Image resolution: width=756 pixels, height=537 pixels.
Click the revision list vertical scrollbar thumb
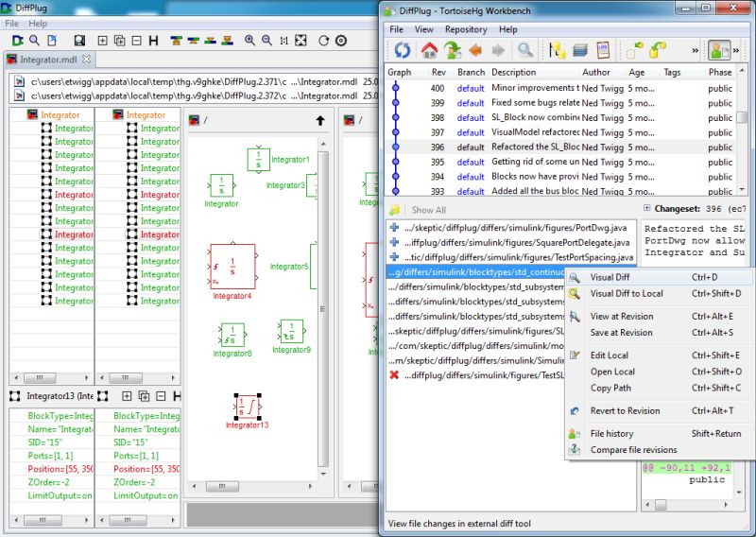(x=743, y=117)
